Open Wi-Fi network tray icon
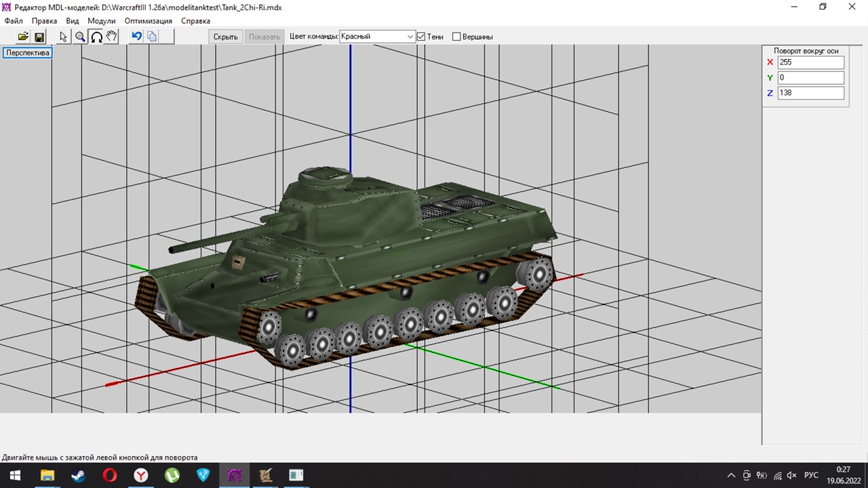Image resolution: width=868 pixels, height=488 pixels. tap(777, 476)
